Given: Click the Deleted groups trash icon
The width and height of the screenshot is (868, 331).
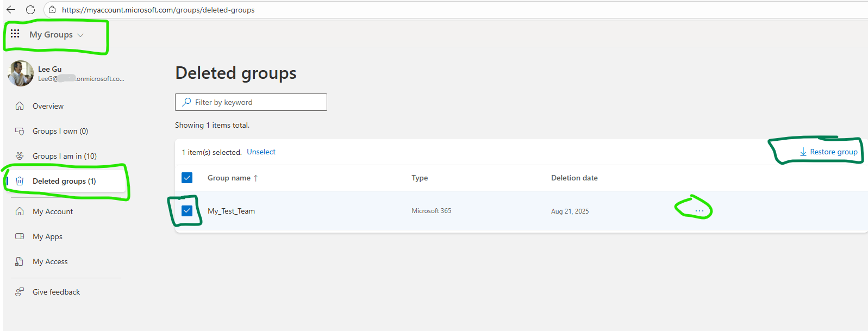Looking at the screenshot, I should 20,181.
